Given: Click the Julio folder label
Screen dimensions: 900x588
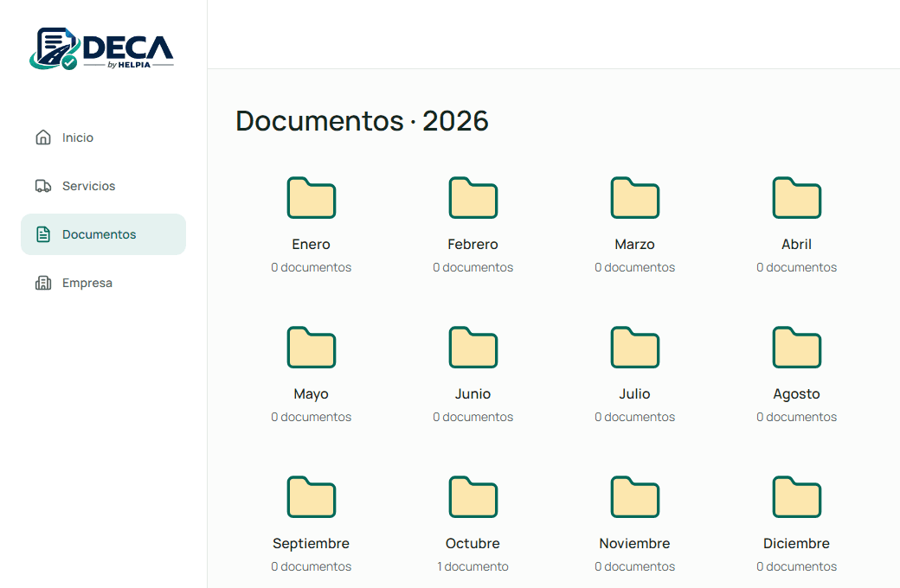Looking at the screenshot, I should click(x=635, y=394).
